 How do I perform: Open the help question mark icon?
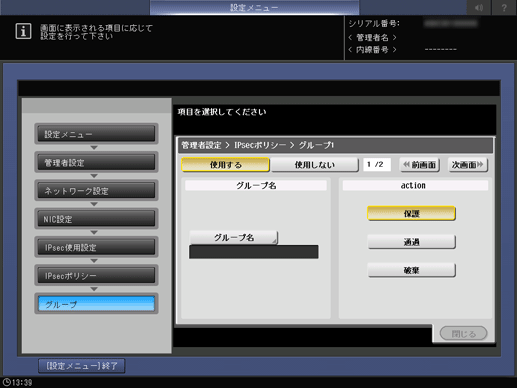tap(504, 7)
